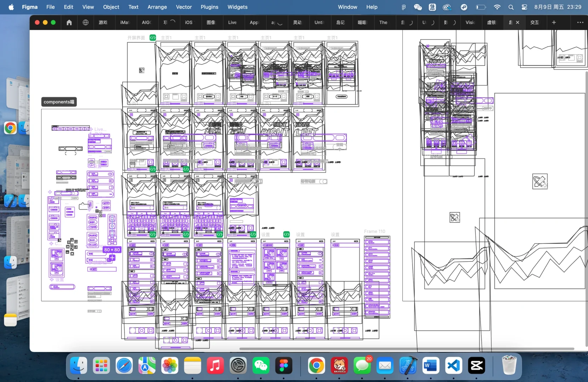Open the Figma home screen icon
Image resolution: width=588 pixels, height=382 pixels.
[x=69, y=22]
